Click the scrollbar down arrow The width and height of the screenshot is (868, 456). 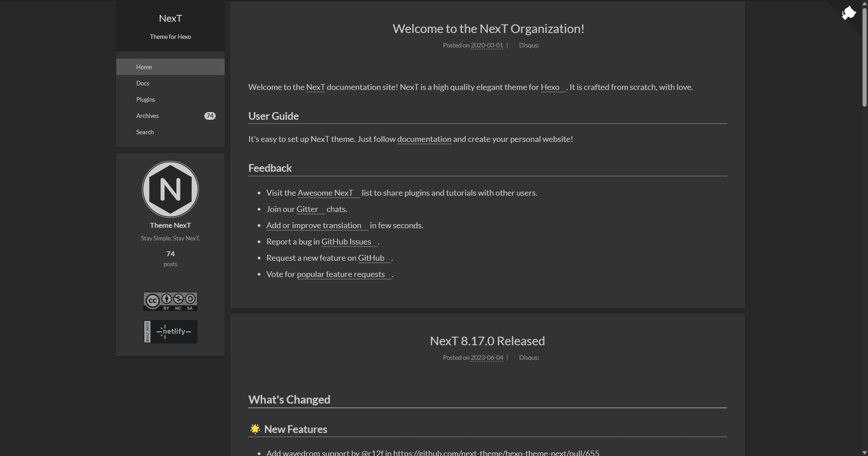click(x=864, y=452)
